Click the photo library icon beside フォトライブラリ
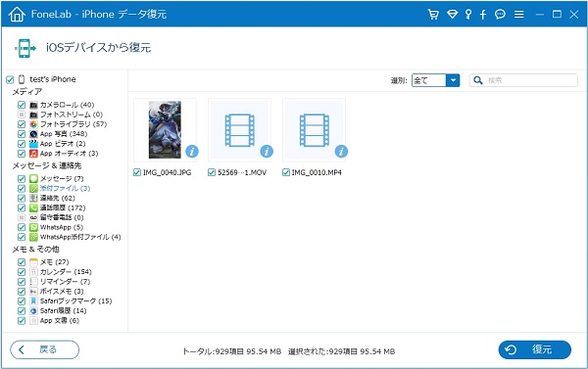 33,124
